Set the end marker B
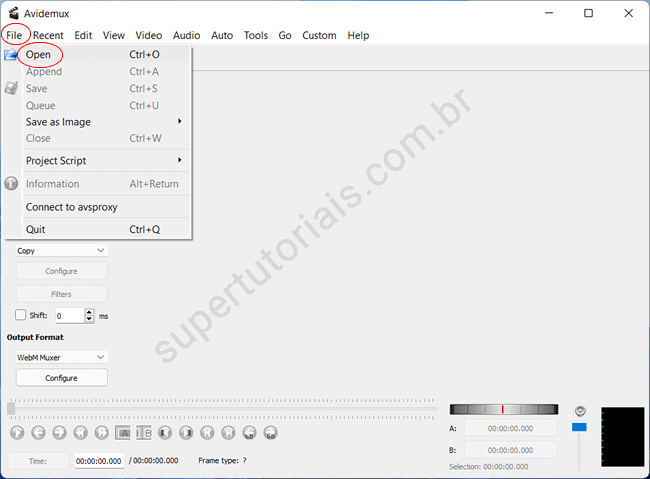 click(x=143, y=433)
